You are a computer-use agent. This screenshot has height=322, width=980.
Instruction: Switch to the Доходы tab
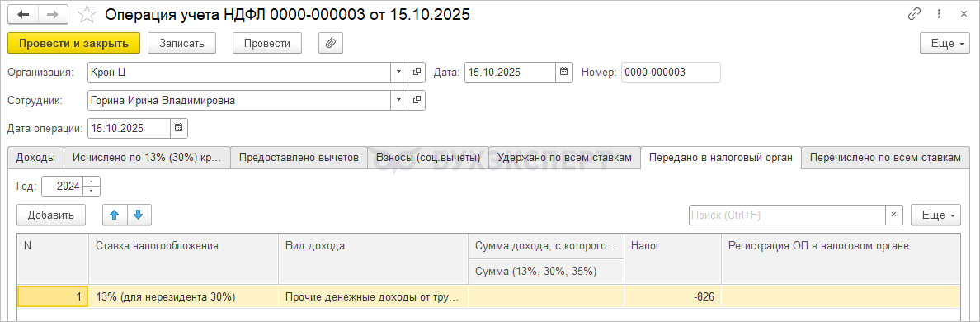(35, 158)
